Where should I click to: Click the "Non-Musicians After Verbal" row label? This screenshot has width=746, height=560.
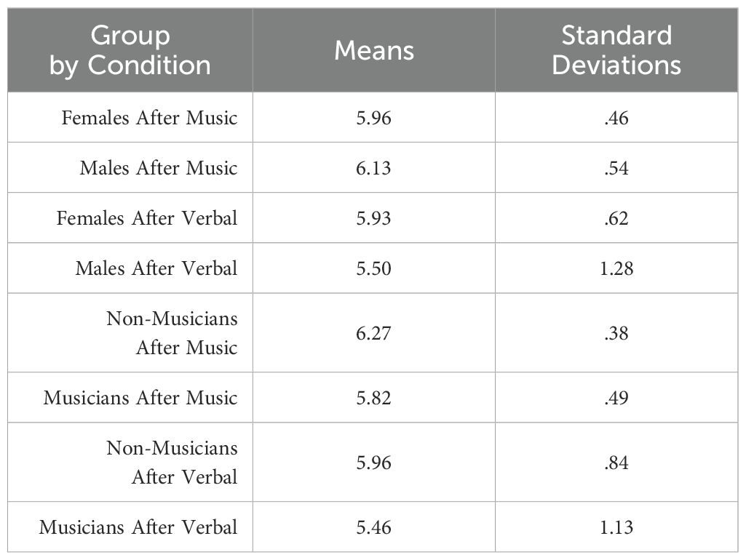coord(172,463)
